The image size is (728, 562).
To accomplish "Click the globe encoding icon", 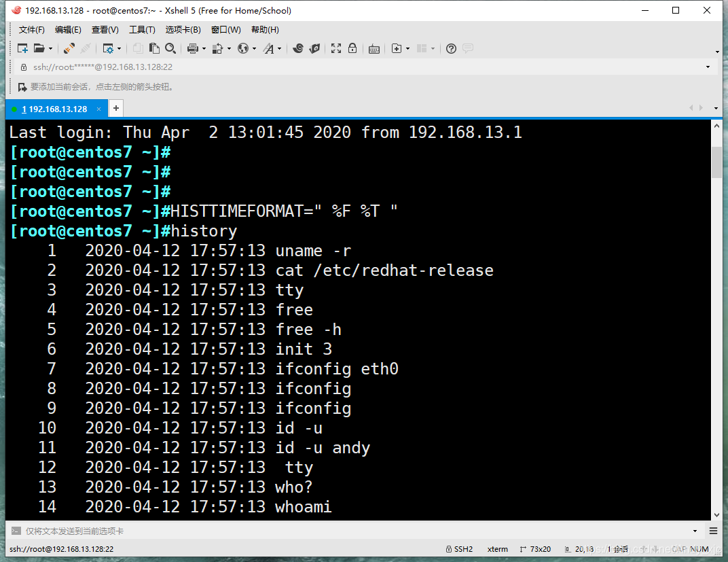I will coord(243,48).
